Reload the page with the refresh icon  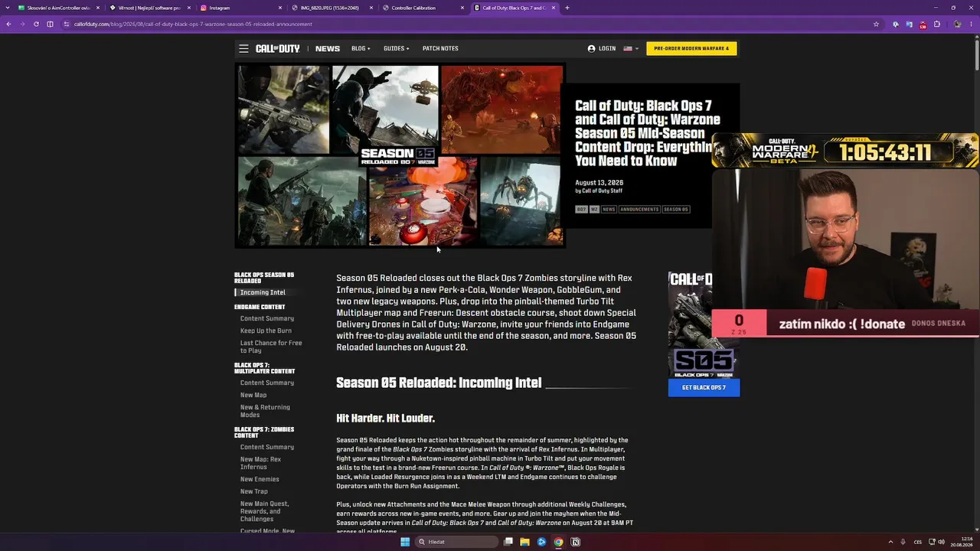[x=36, y=24]
